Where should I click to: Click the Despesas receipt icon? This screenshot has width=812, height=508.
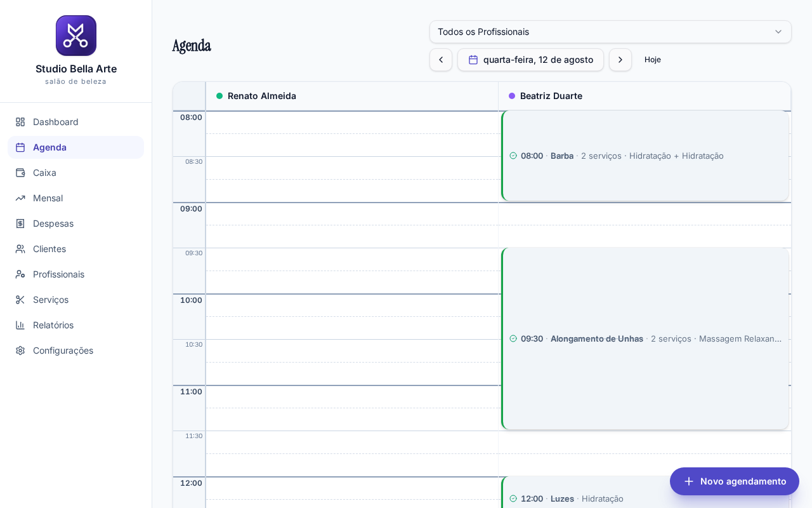[20, 224]
